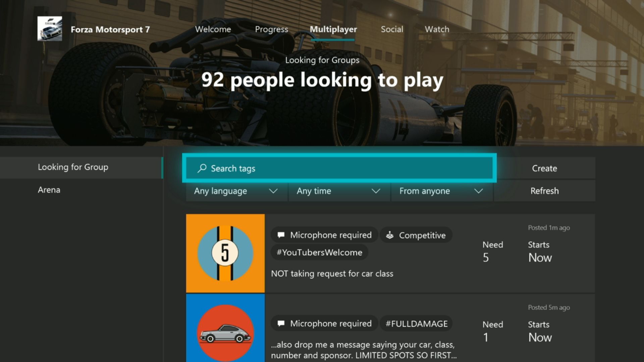Click the magnifying glass search icon

point(202,168)
